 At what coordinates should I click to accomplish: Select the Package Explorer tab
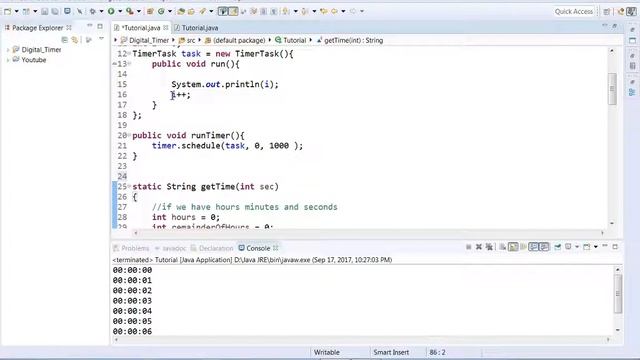point(38,28)
